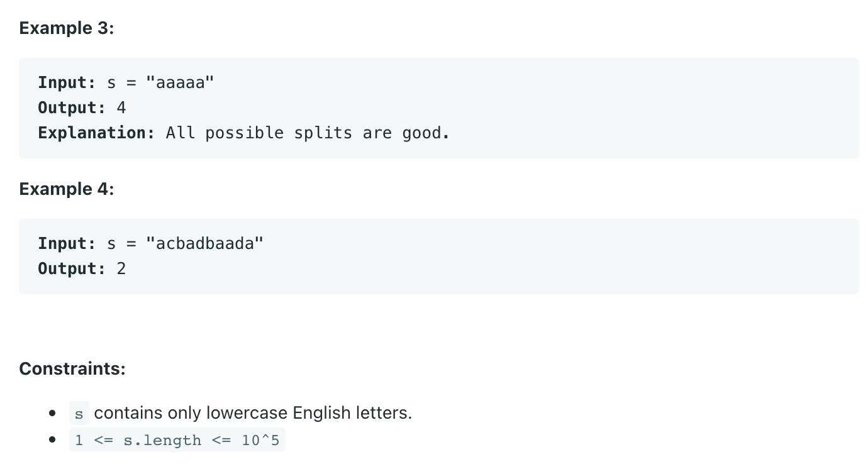Click the Input label in Example 4

pos(66,244)
